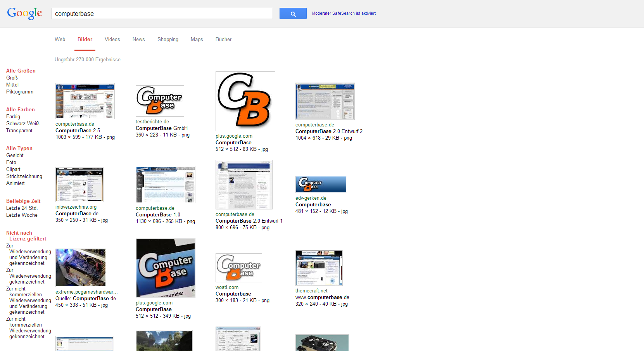This screenshot has width=644, height=351.
Task: Click the blue search magnifier button
Action: coord(293,14)
